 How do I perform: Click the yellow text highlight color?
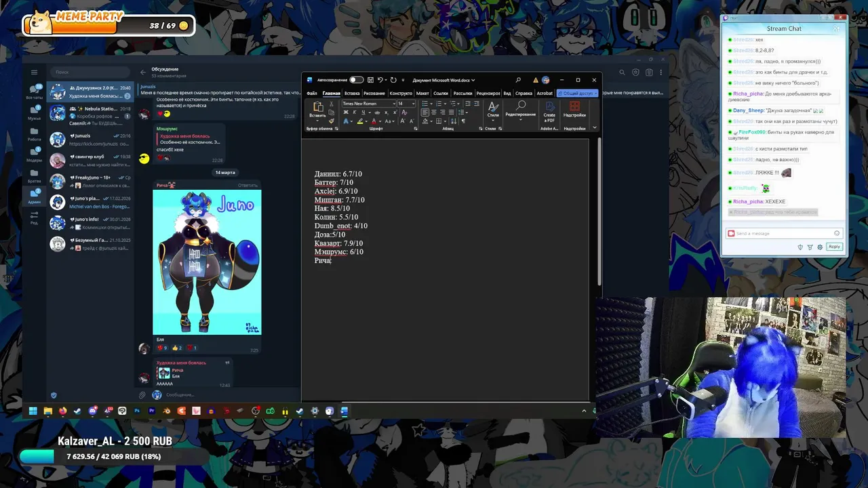click(359, 121)
